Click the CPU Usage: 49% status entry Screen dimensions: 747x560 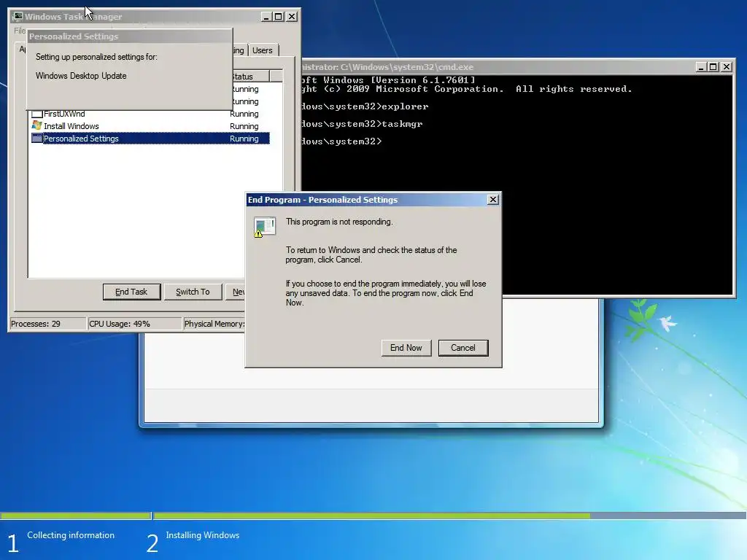pos(134,324)
